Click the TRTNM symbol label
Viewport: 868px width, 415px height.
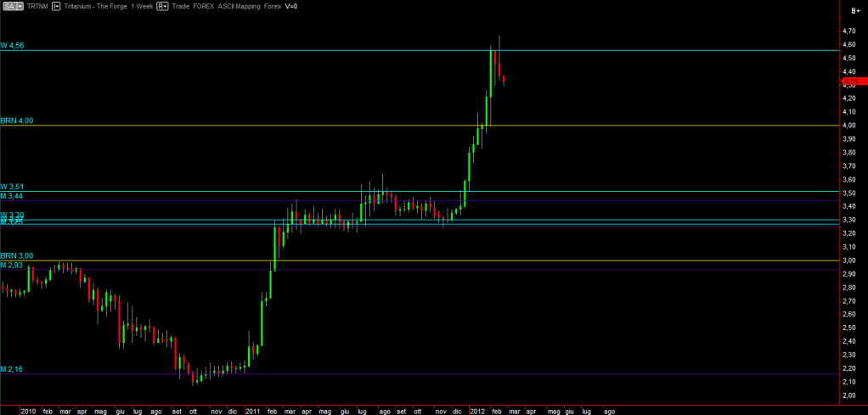pos(37,5)
